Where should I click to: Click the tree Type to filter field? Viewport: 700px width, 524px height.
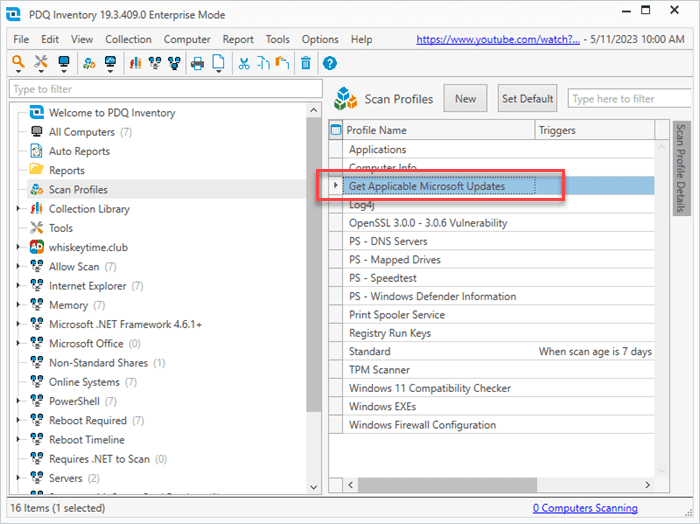[x=166, y=89]
